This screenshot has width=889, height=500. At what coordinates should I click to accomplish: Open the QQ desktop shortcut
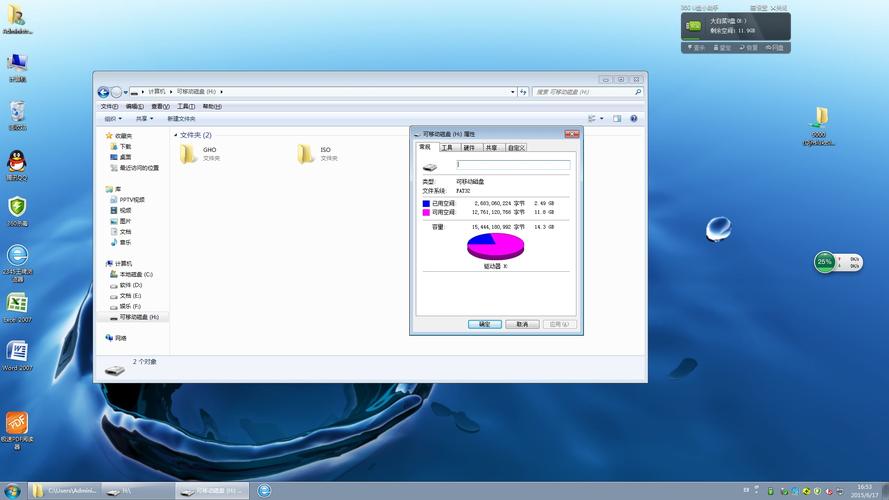tap(17, 163)
